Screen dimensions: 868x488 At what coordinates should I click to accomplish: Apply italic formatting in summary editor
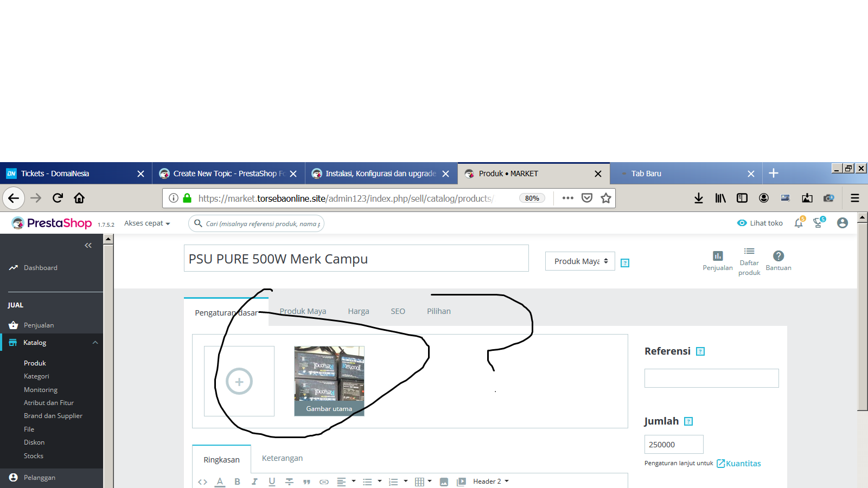click(x=254, y=481)
